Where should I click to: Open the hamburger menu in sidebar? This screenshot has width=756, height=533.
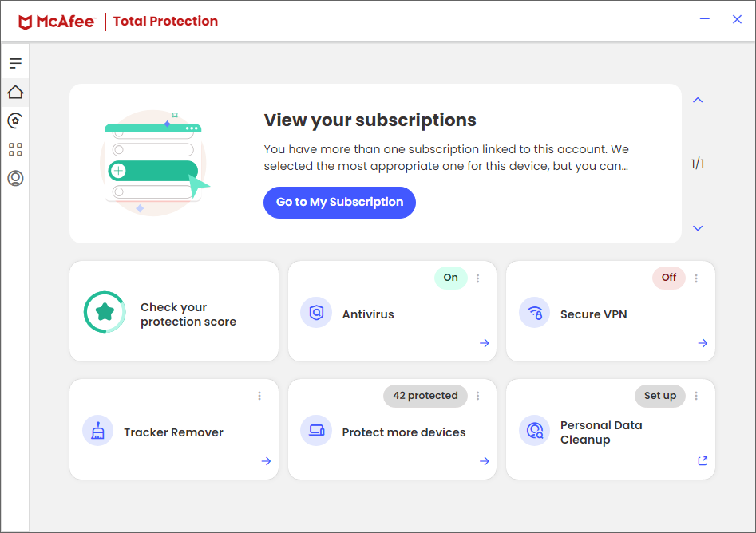15,63
